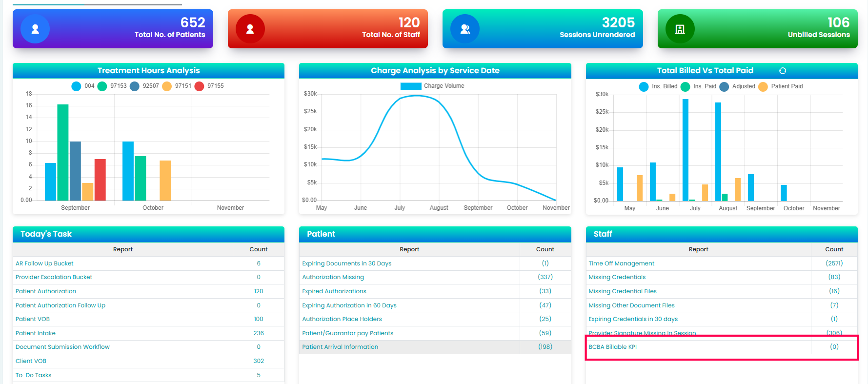Open the Client VOB report
Viewport: 868px width, 384px height.
31,361
